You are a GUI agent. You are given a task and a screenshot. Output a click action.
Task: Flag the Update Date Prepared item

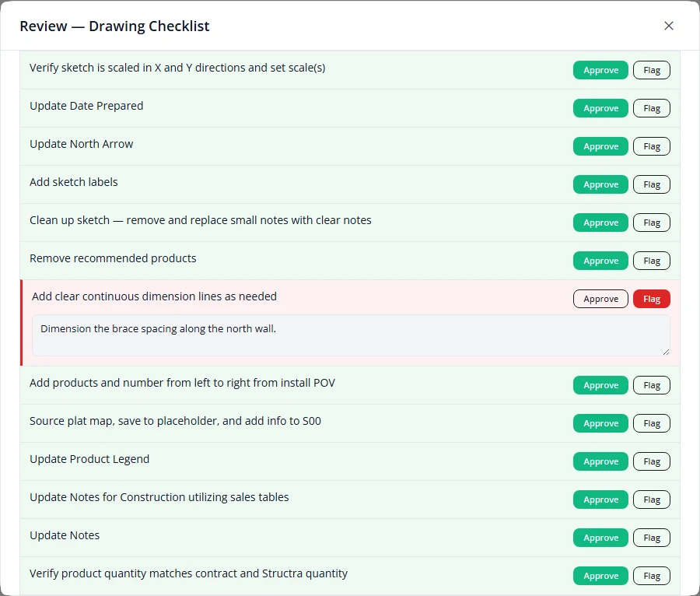coord(651,108)
